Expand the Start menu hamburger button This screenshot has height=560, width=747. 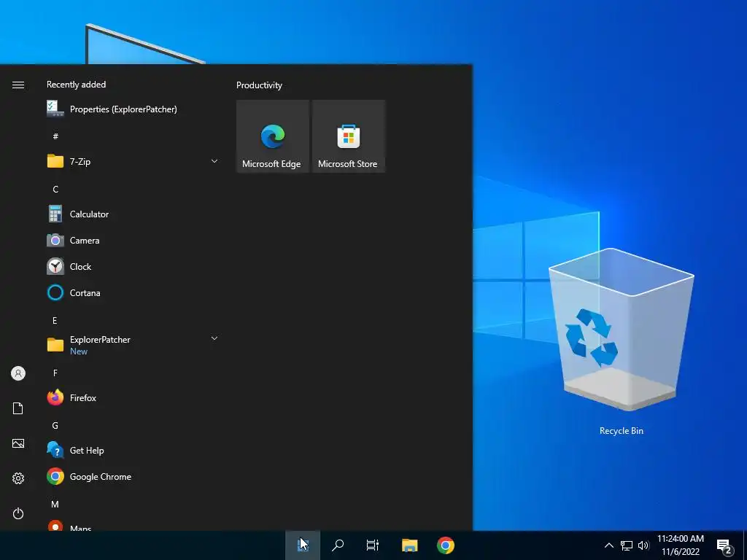[x=18, y=85]
